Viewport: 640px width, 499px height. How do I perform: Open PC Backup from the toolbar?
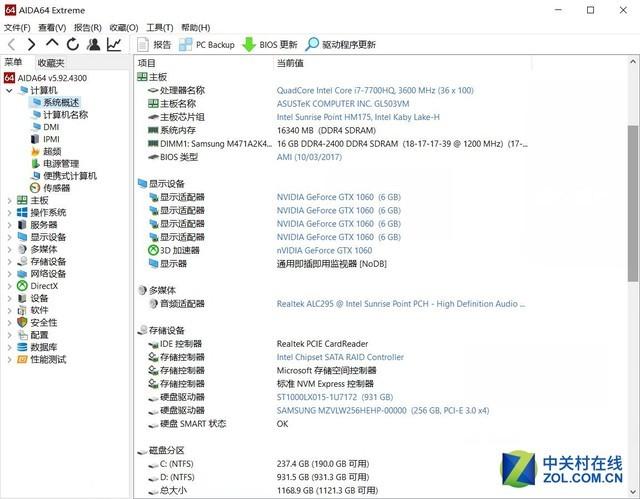[x=207, y=44]
